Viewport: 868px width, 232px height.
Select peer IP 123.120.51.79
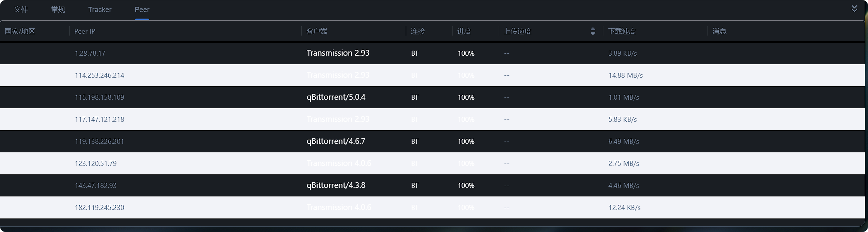click(96, 164)
